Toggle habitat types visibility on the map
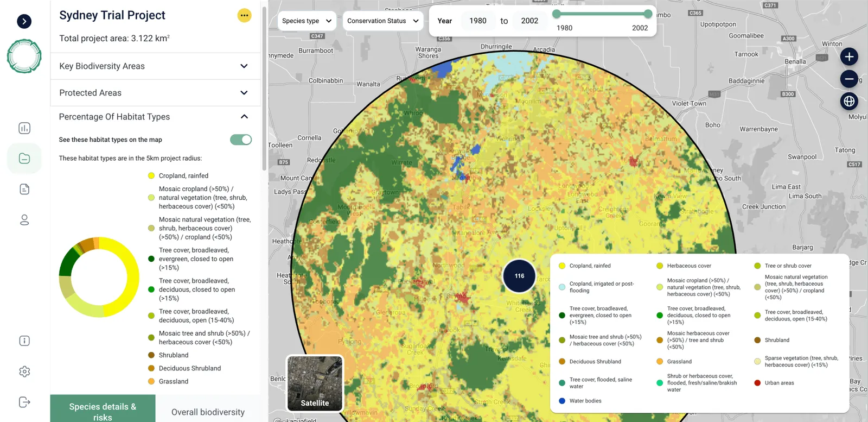The image size is (868, 422). coord(241,140)
